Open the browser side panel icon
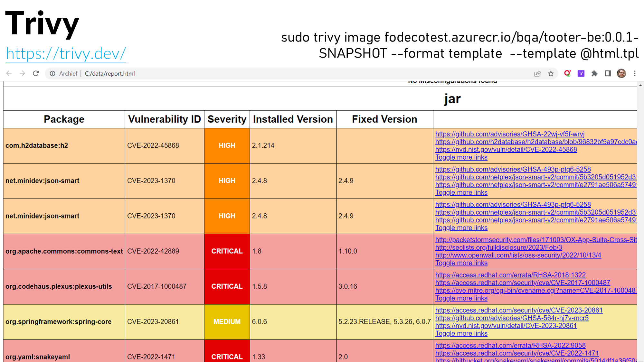 click(608, 74)
